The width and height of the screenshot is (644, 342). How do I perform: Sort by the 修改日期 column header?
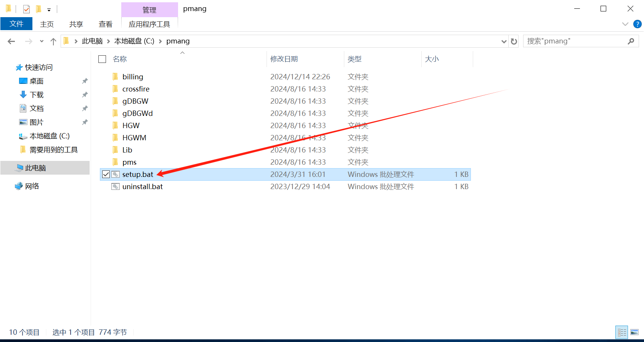[284, 59]
